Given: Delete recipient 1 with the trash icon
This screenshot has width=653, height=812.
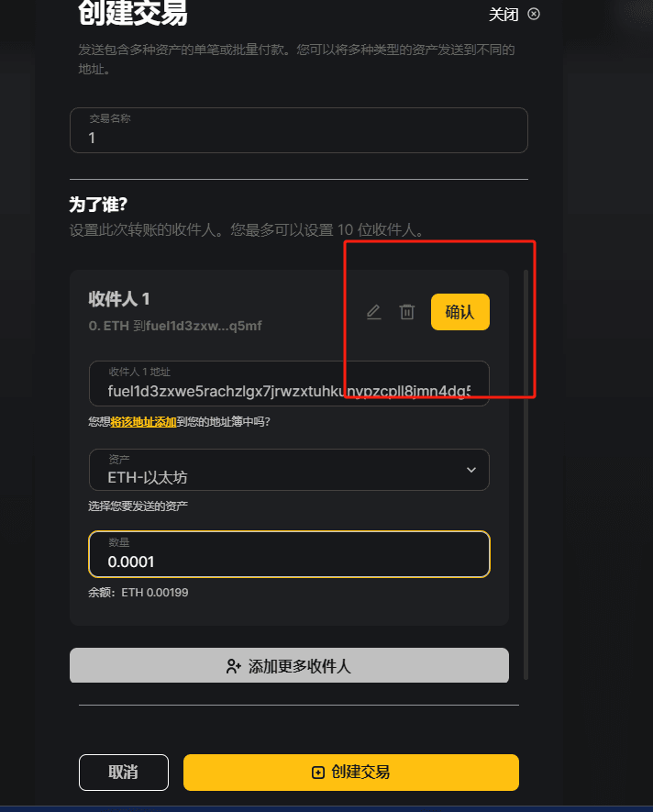Looking at the screenshot, I should click(407, 312).
